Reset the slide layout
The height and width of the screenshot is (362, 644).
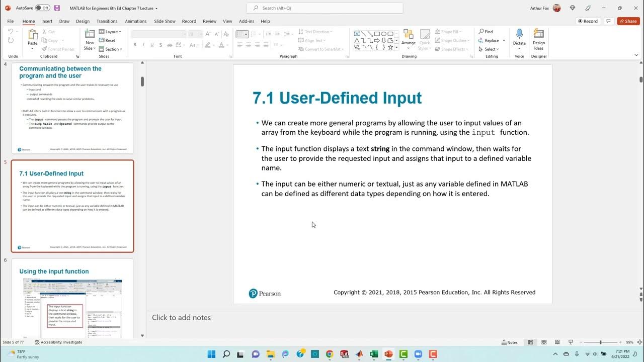[x=108, y=41]
